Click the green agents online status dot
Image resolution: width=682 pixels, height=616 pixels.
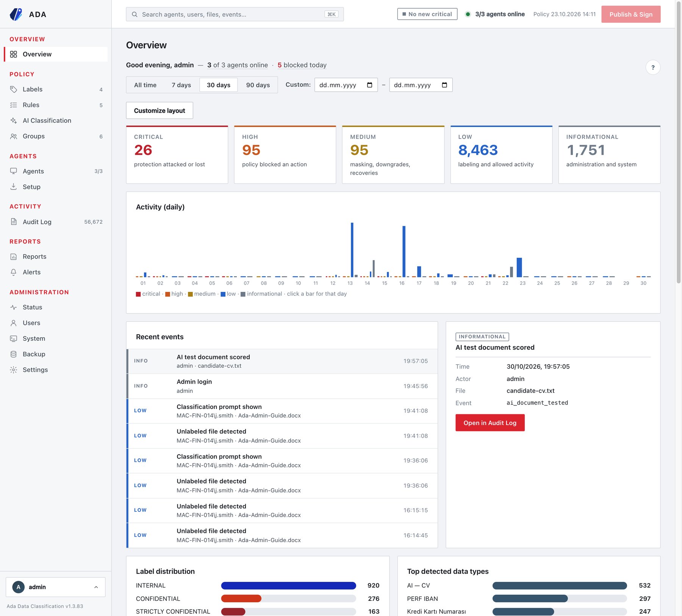coord(468,14)
